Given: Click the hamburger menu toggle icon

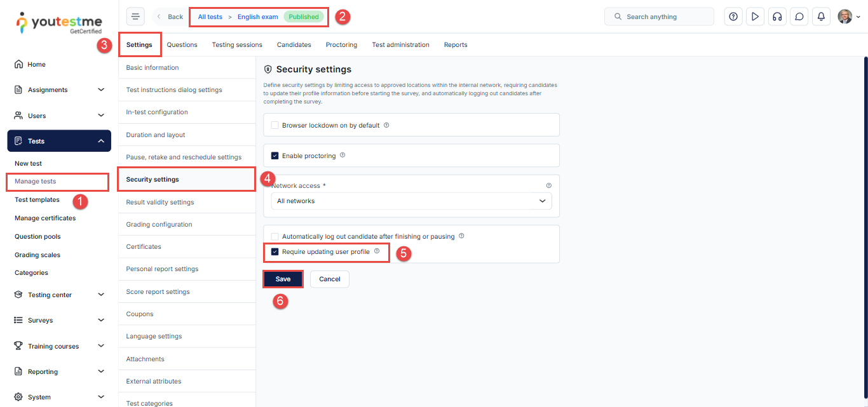Looking at the screenshot, I should 135,17.
